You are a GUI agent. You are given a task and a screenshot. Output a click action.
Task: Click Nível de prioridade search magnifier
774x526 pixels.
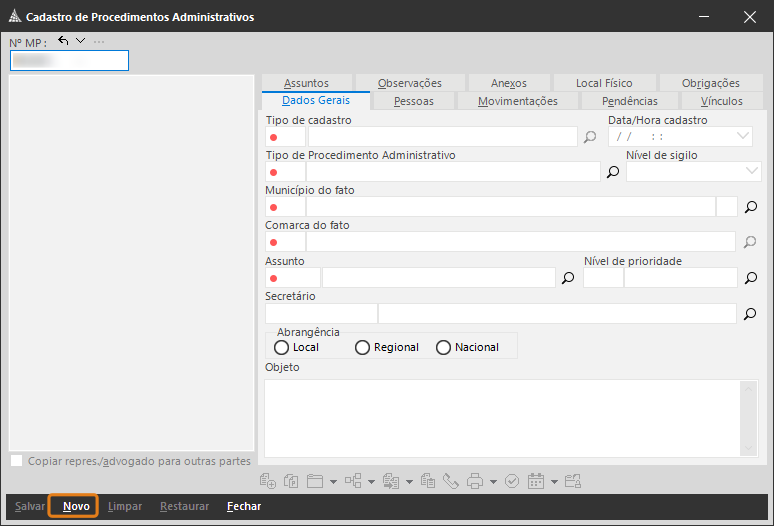click(751, 278)
